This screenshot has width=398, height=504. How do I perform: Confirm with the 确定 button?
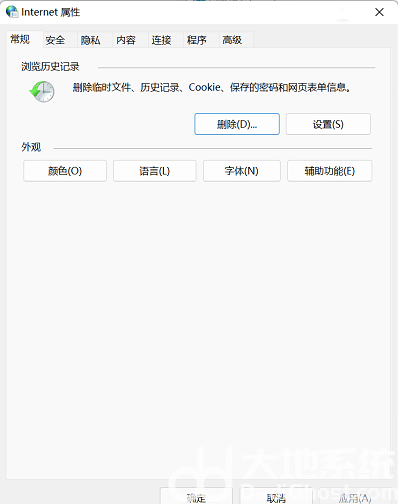[196, 496]
